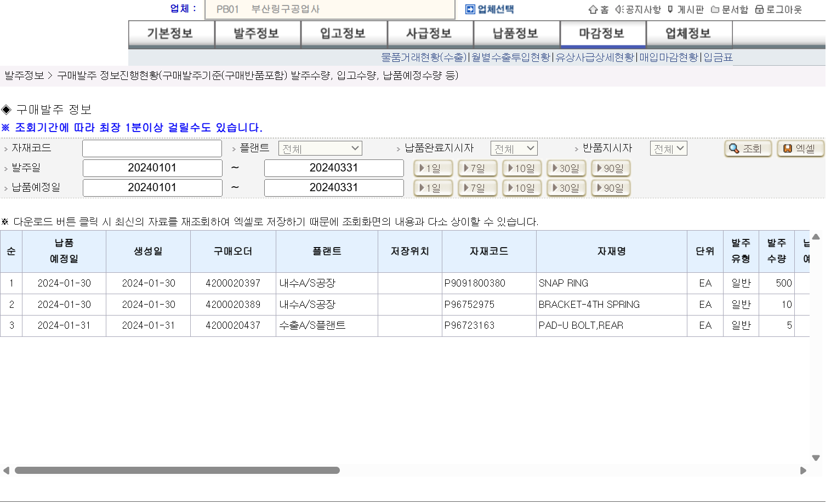Open the 납품정보 tab
Viewport: 831px width, 504px height.
(515, 33)
